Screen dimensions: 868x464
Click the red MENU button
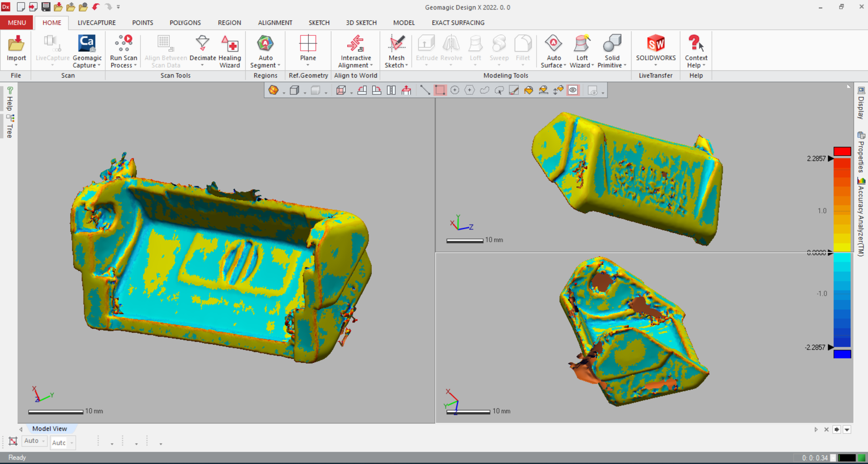[x=17, y=23]
